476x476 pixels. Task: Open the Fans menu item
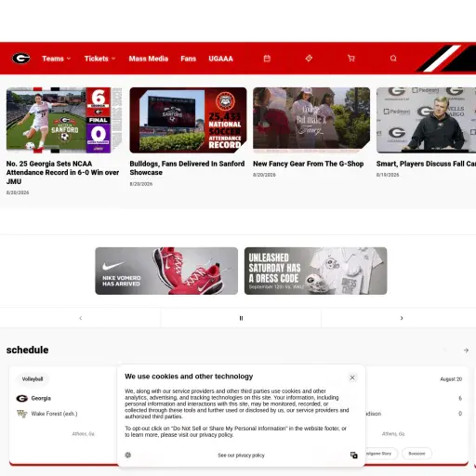(x=189, y=59)
